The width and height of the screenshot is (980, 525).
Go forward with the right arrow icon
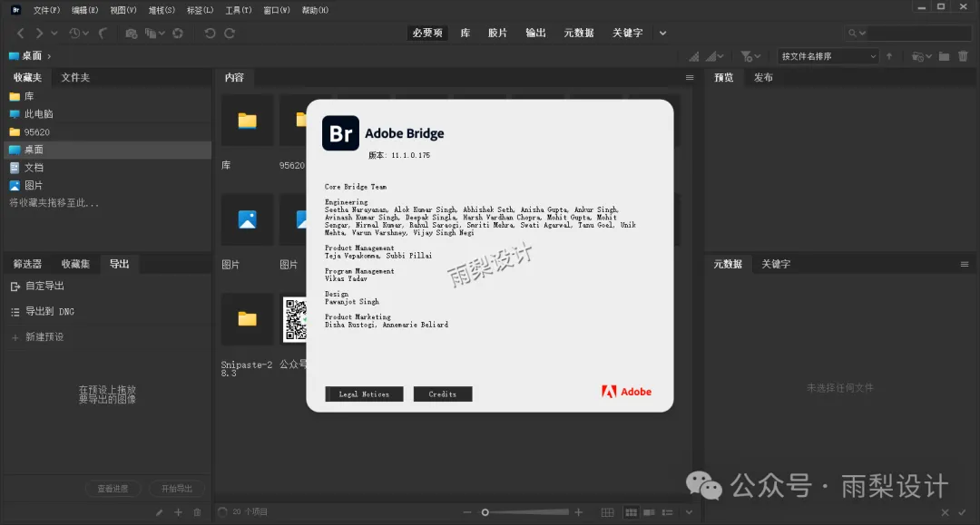39,33
